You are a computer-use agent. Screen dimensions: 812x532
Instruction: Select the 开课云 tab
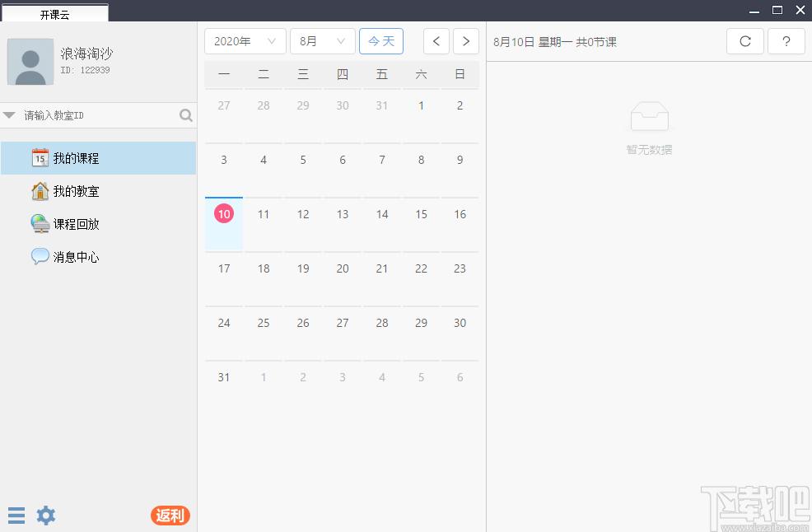[x=55, y=13]
